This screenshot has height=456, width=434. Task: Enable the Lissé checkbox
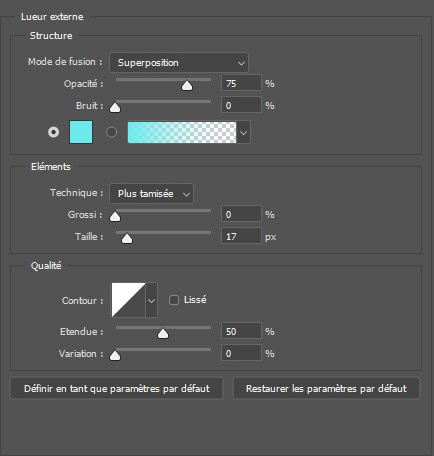pos(174,300)
